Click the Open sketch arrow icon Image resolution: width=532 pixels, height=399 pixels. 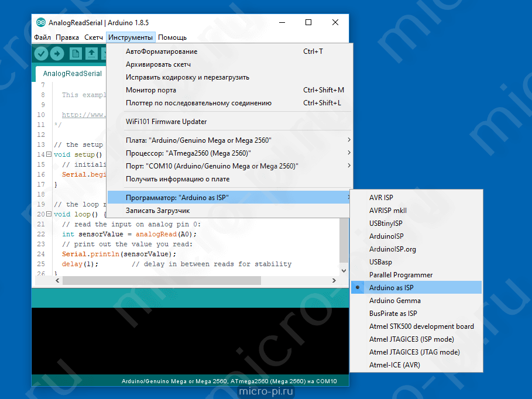pos(91,54)
